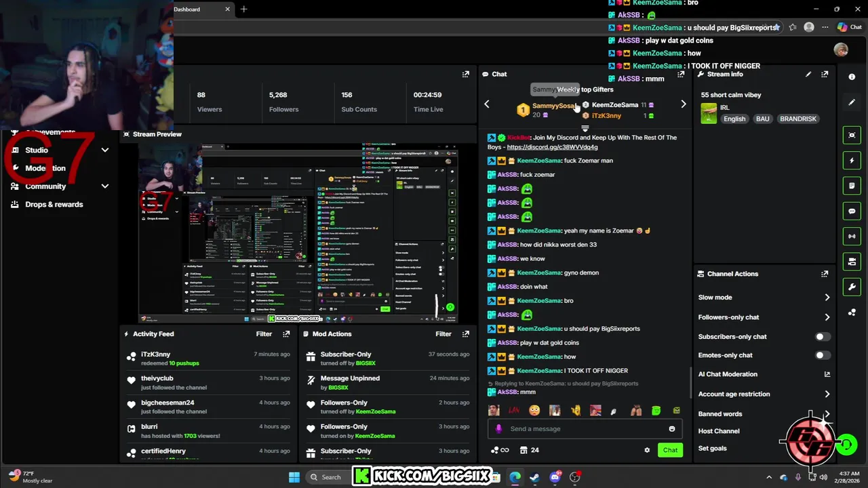Open the Discord invite link in chat
Viewport: 868px width, 488px height.
pyautogui.click(x=552, y=147)
